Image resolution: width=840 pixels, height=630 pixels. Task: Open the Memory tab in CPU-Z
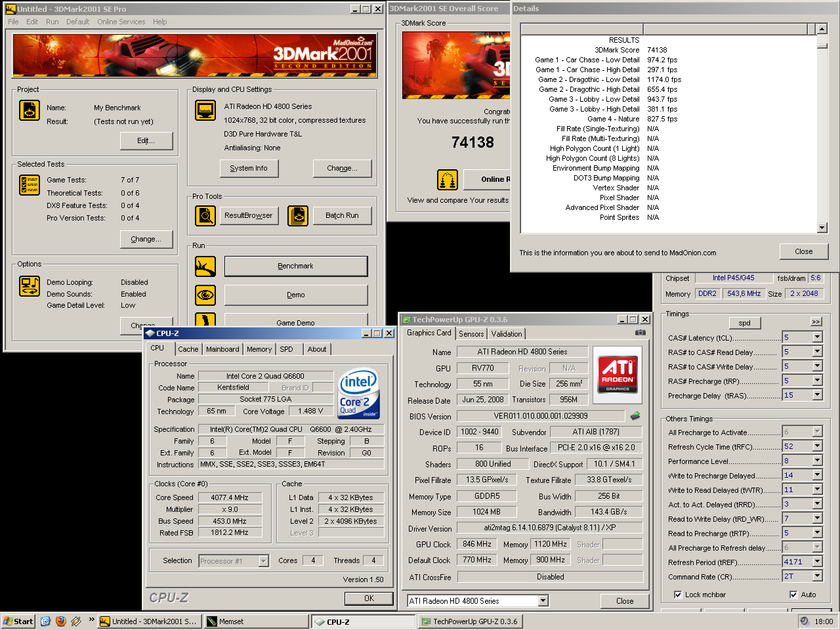259,349
